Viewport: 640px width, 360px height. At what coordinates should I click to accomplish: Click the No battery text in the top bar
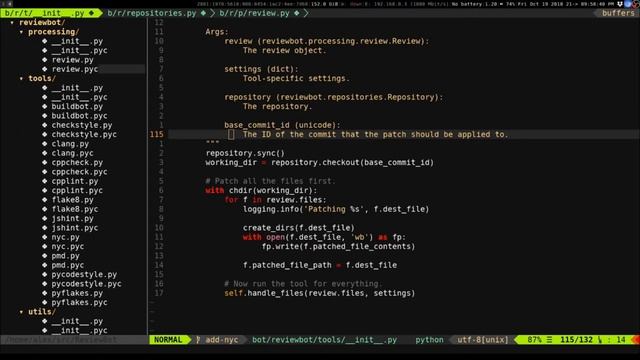pyautogui.click(x=466, y=4)
